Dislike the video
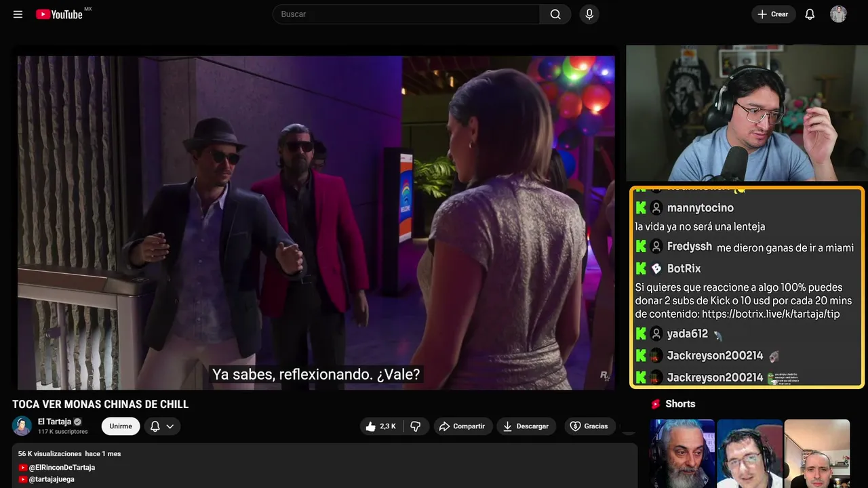Image resolution: width=868 pixels, height=488 pixels. [x=416, y=426]
